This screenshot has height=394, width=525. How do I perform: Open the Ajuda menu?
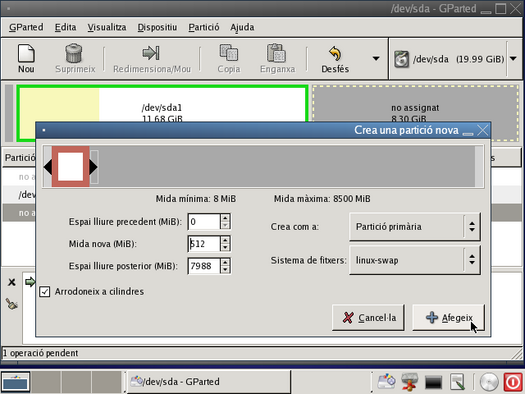[242, 27]
